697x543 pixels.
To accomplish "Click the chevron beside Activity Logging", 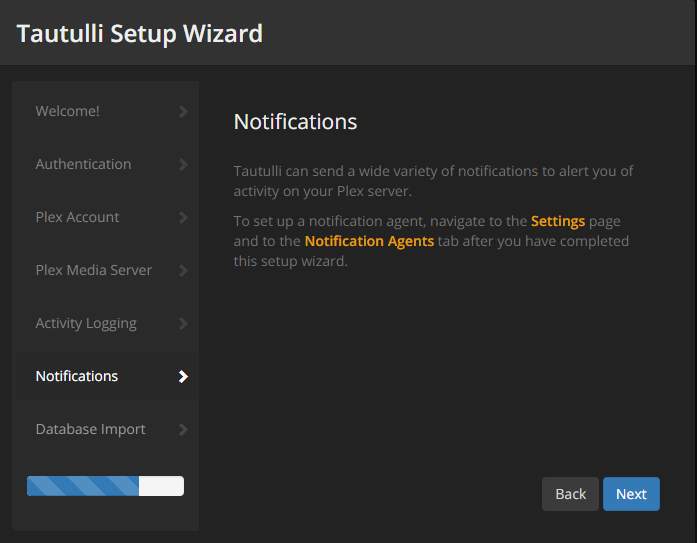I will pos(183,323).
